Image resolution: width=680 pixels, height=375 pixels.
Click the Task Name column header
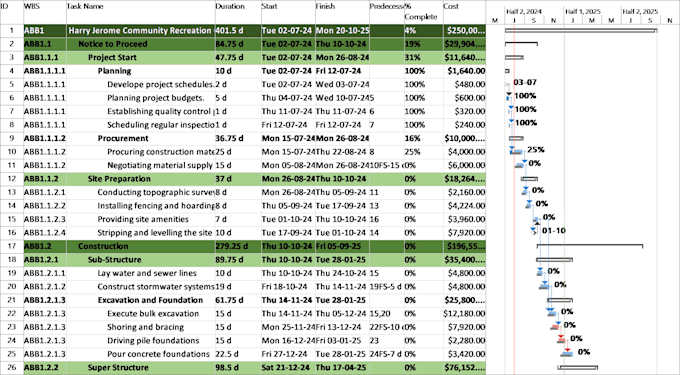pyautogui.click(x=141, y=12)
